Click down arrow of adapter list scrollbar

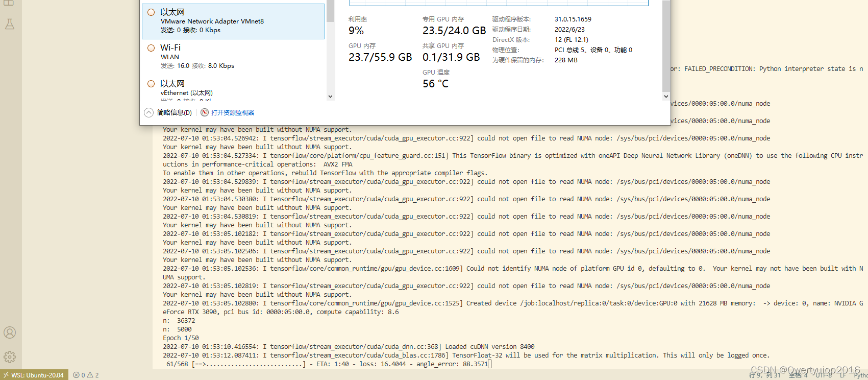[x=331, y=96]
